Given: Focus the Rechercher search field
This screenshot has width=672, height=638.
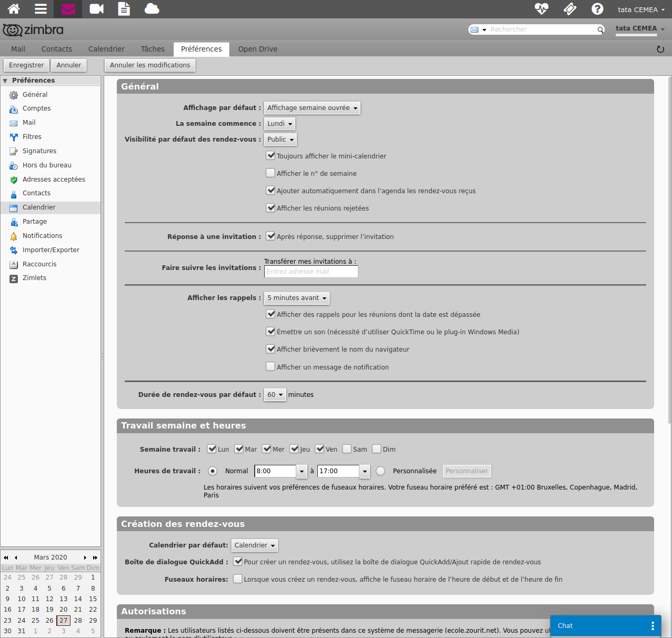Looking at the screenshot, I should point(542,29).
